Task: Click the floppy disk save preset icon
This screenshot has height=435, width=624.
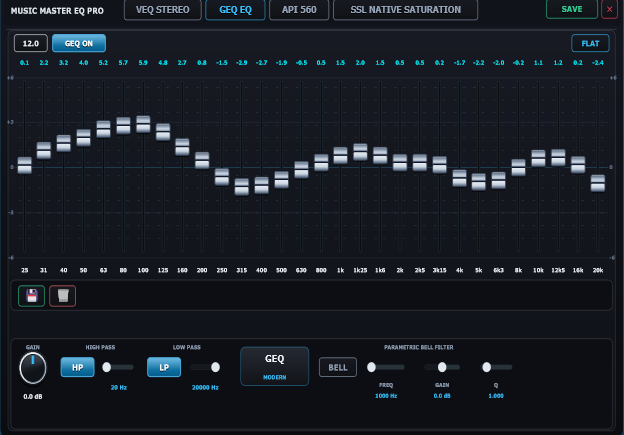Action: point(31,296)
